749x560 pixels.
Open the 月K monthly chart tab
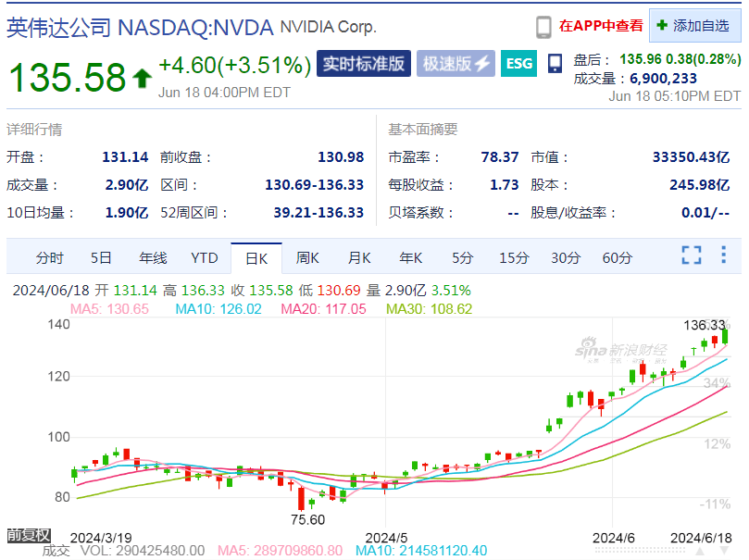pyautogui.click(x=359, y=258)
